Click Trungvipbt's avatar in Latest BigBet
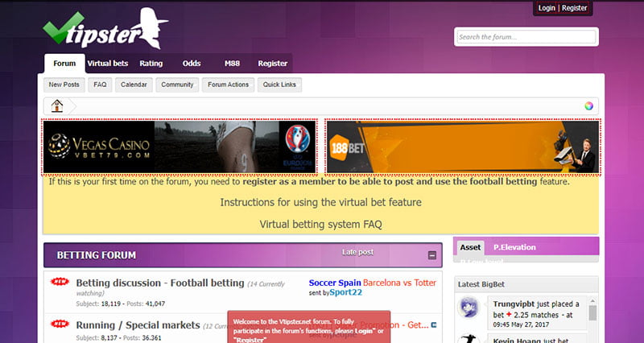644x343 pixels. pyautogui.click(x=469, y=308)
